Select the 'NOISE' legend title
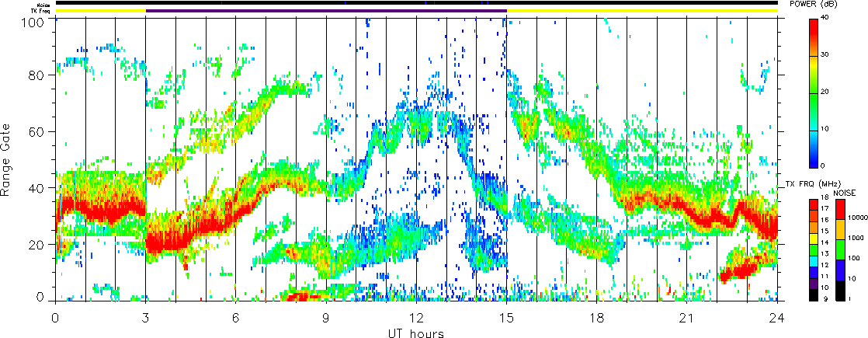Image resolution: width=868 pixels, height=338 pixels. (x=845, y=192)
